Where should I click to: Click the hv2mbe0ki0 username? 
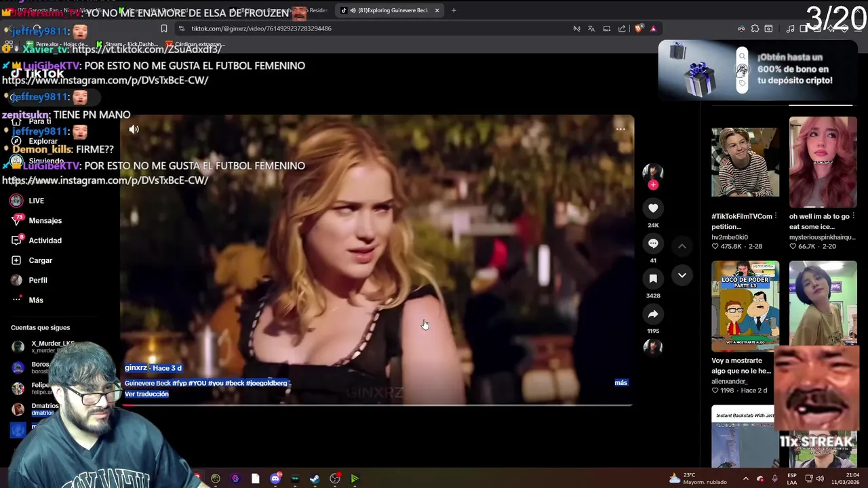(730, 237)
